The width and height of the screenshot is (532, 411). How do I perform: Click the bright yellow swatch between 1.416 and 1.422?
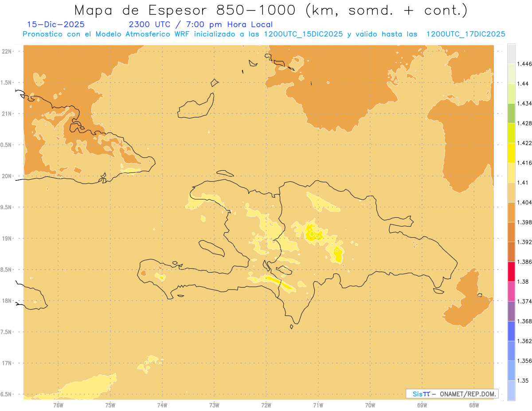click(511, 153)
